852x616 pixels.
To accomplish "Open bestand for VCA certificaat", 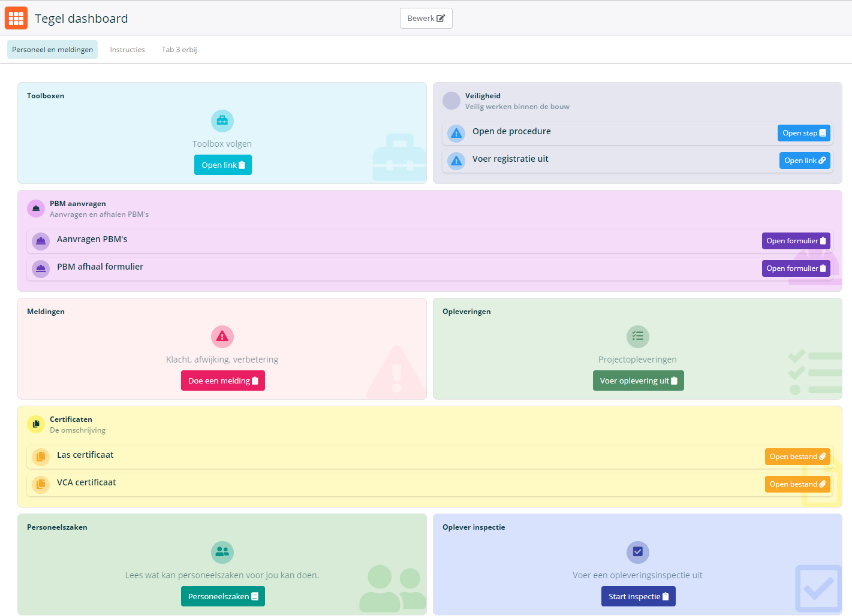I will tap(797, 484).
